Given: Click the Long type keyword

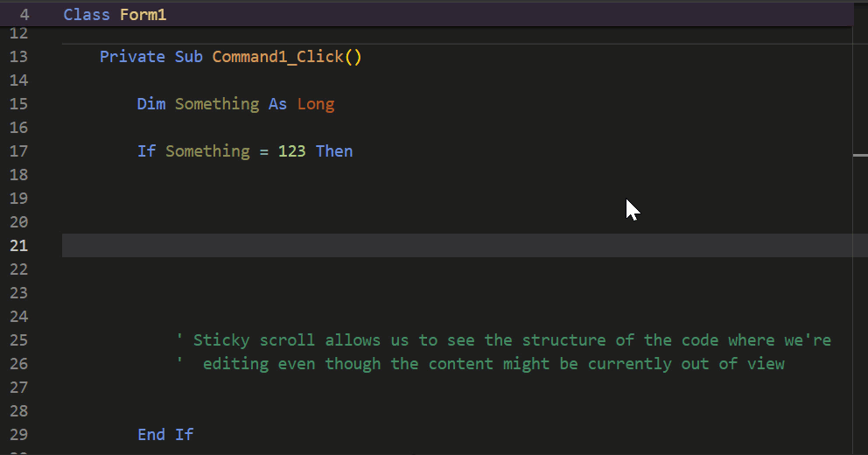Looking at the screenshot, I should click(316, 104).
